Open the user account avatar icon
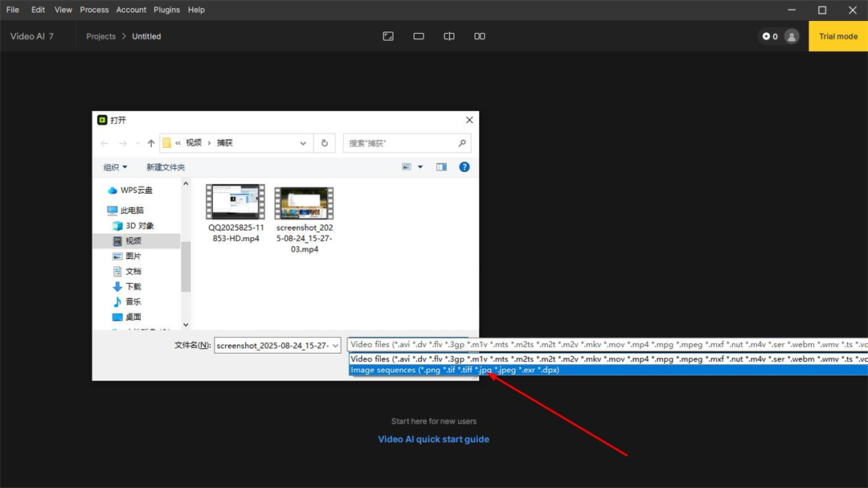This screenshot has width=868, height=488. 792,36
